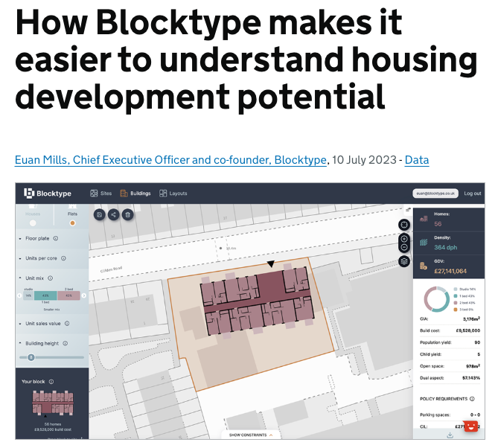Open the author link for Euan Mills

click(170, 160)
